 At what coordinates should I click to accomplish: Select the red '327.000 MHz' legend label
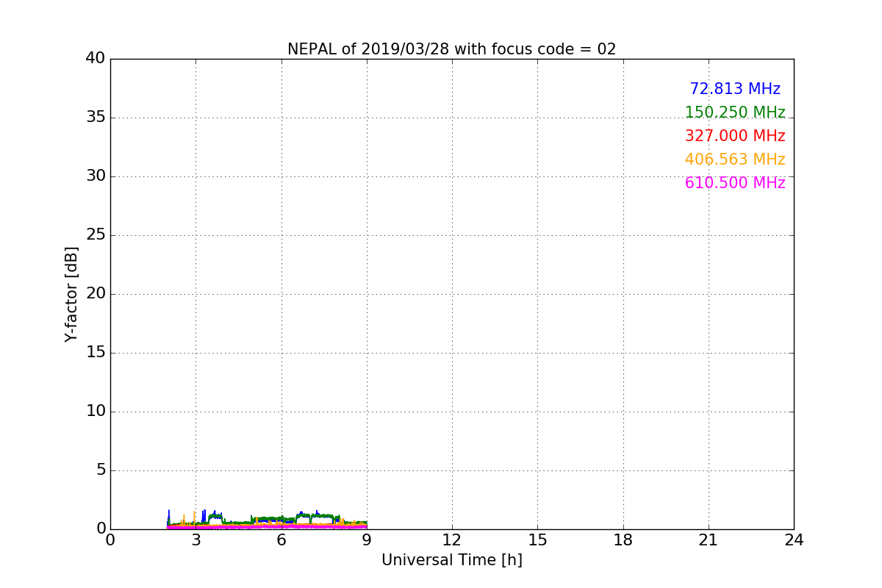tap(735, 136)
